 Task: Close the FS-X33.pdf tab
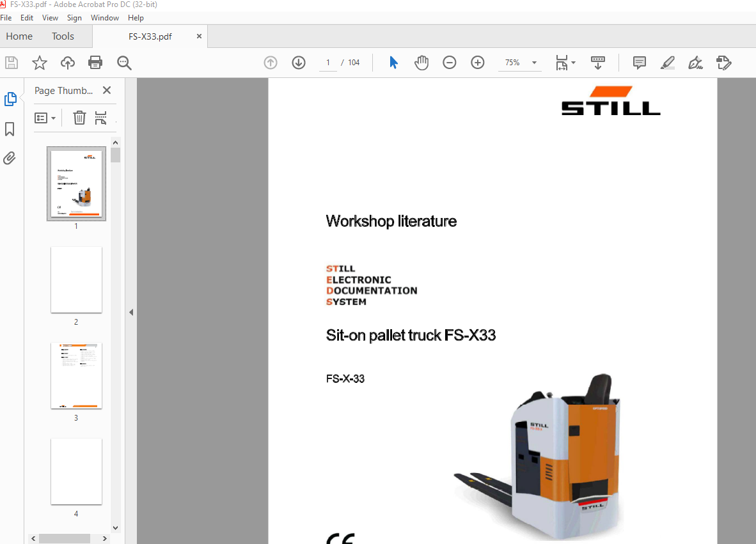pos(199,36)
